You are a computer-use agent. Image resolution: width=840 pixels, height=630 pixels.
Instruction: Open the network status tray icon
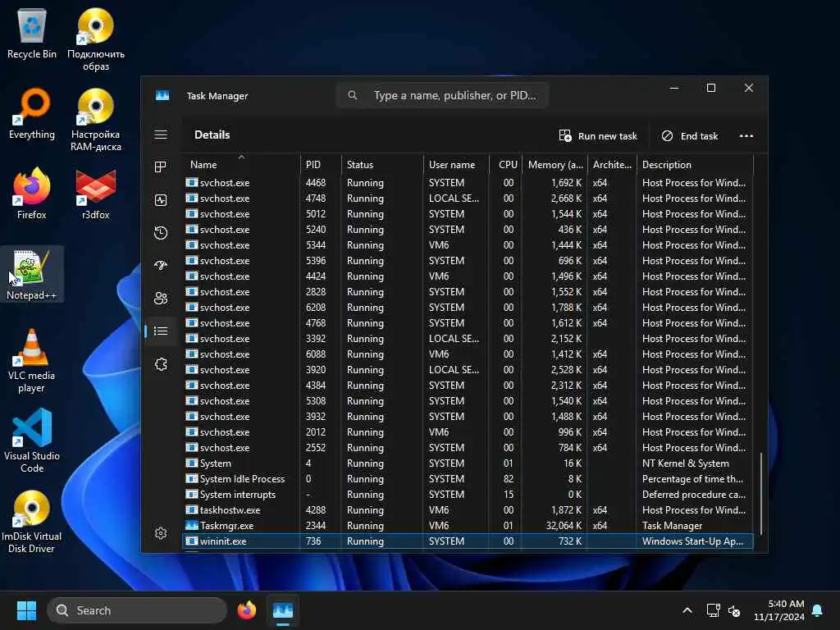[x=713, y=610]
